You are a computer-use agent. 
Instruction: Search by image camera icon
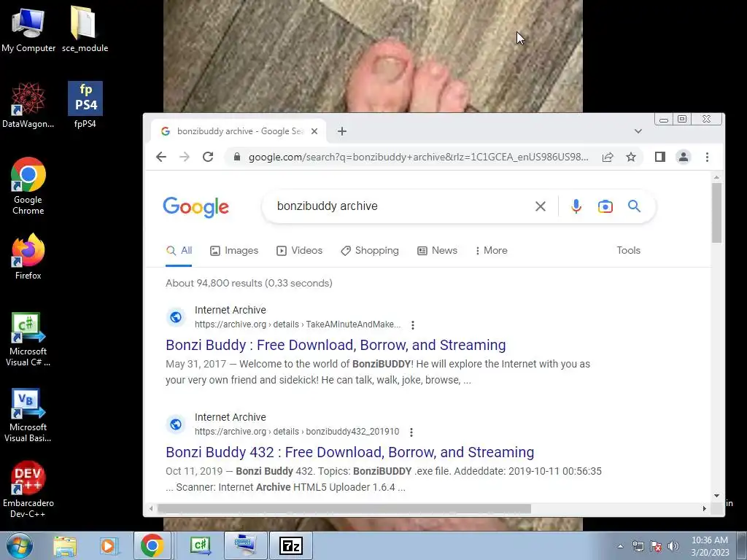pyautogui.click(x=605, y=206)
